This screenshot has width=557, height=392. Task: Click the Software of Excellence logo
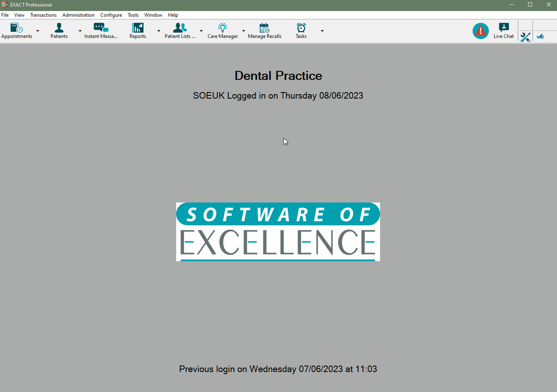[x=278, y=232]
